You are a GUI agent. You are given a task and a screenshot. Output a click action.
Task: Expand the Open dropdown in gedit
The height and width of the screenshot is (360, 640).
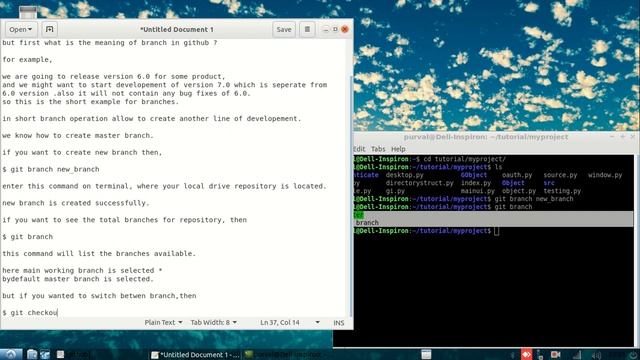(21, 29)
